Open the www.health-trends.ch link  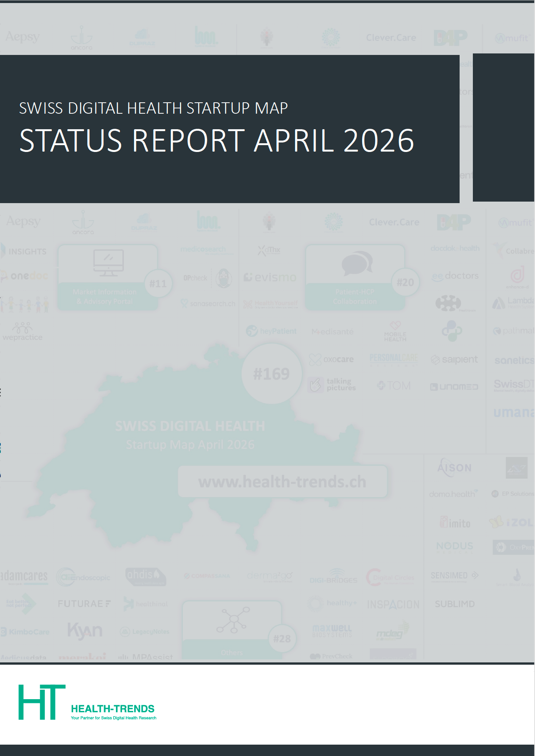coord(282,482)
